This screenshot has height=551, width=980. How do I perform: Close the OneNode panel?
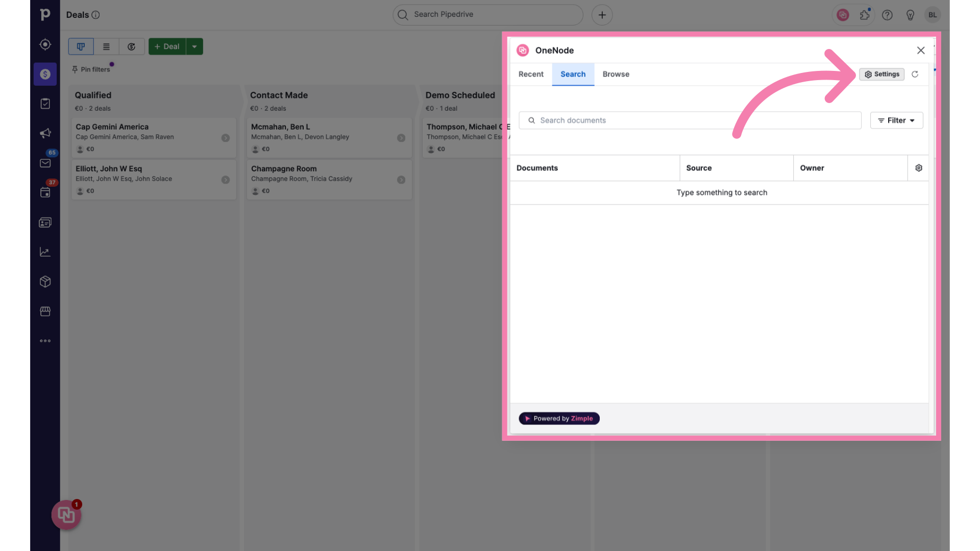click(x=920, y=50)
